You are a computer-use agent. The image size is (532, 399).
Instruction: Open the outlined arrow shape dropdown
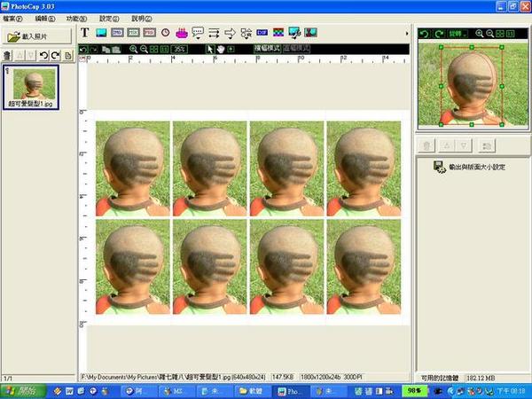tap(230, 33)
